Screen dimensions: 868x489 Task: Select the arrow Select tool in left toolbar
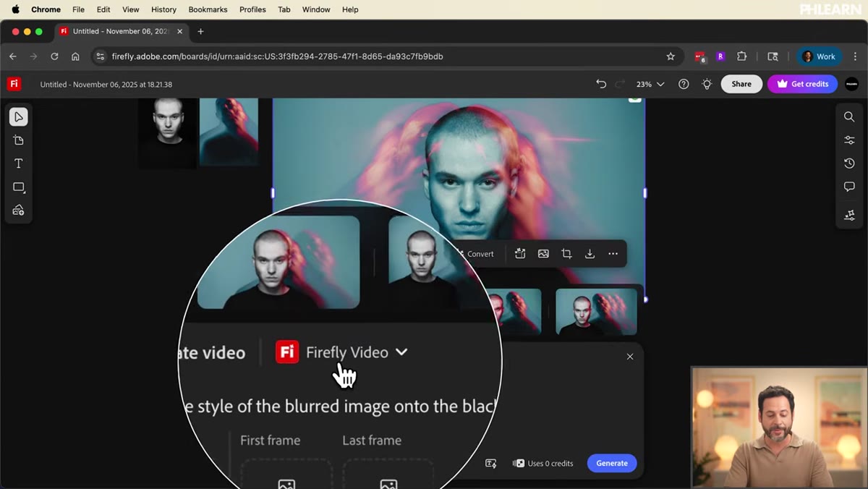point(19,117)
